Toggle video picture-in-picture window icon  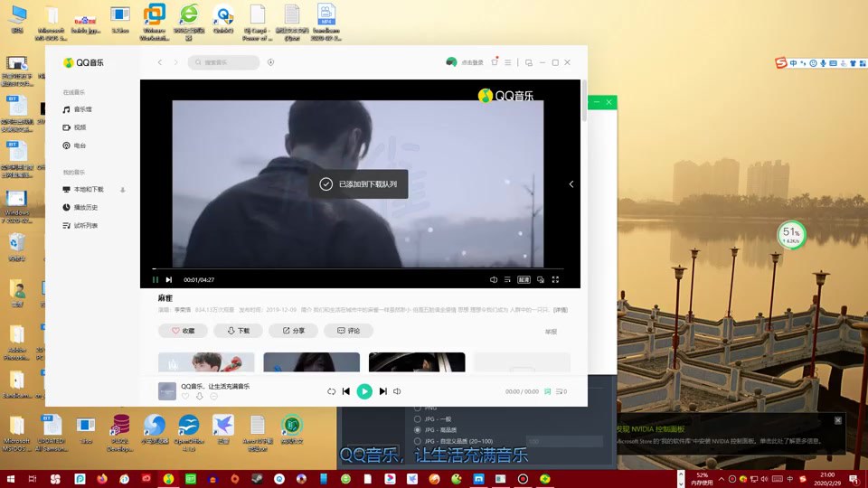click(x=541, y=280)
